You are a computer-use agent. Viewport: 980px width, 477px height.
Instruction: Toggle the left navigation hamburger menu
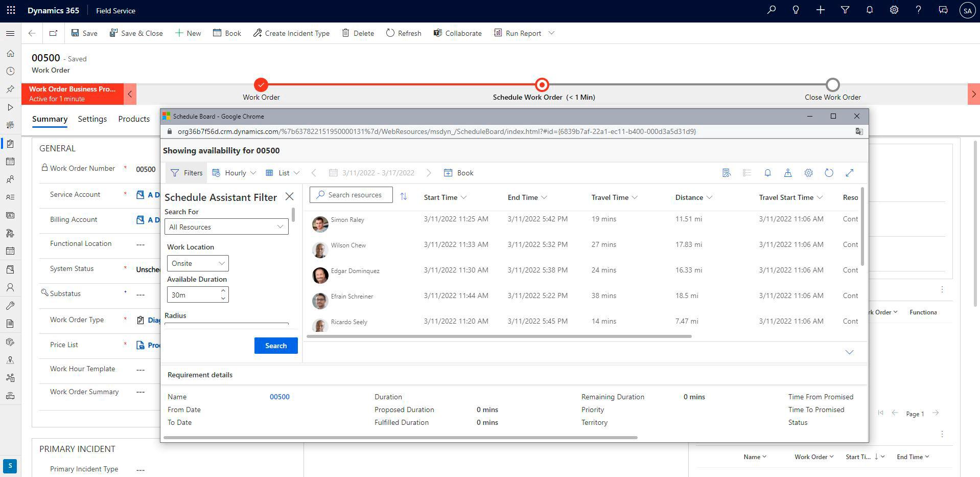[x=10, y=33]
